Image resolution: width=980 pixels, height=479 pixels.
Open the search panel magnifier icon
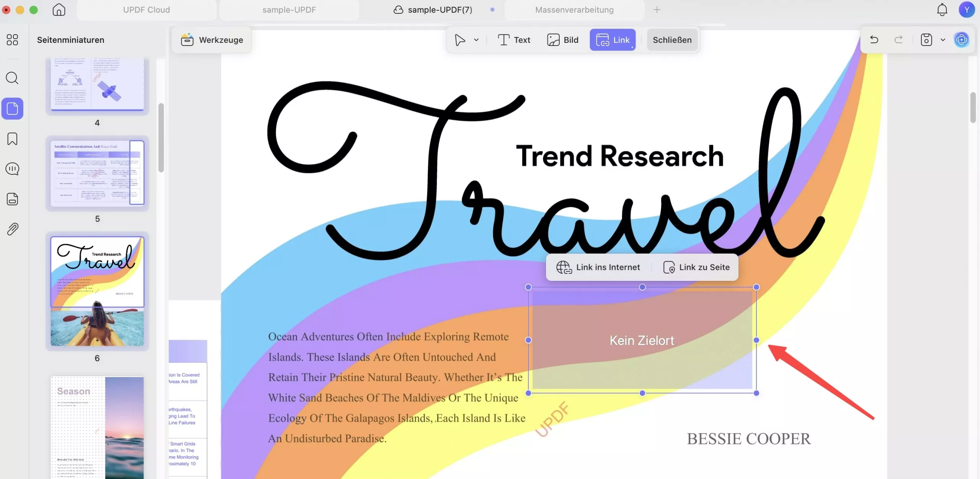point(12,78)
